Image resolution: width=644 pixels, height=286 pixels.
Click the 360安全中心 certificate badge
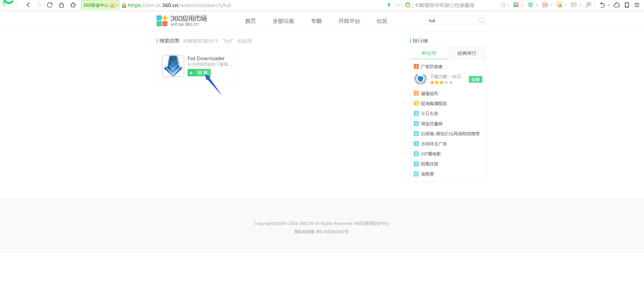pos(100,5)
